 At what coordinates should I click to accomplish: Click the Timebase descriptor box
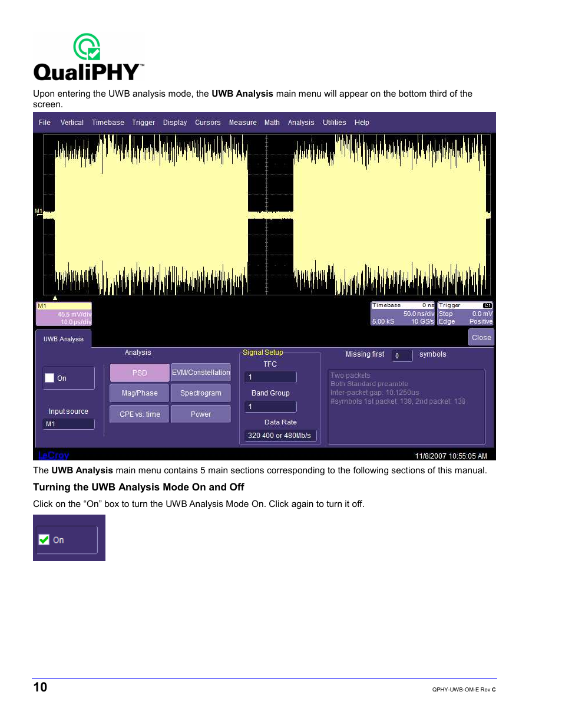coord(403,314)
